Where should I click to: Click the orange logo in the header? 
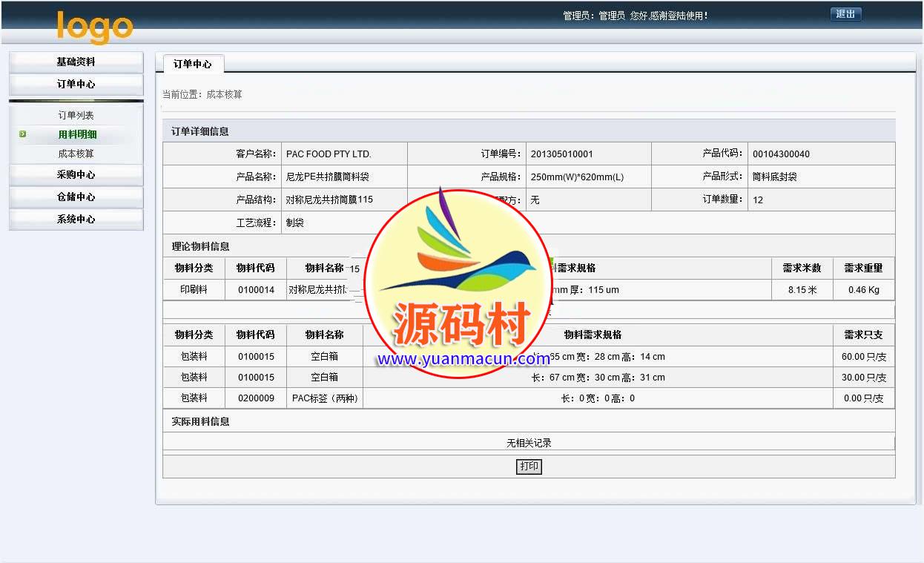click(x=94, y=27)
